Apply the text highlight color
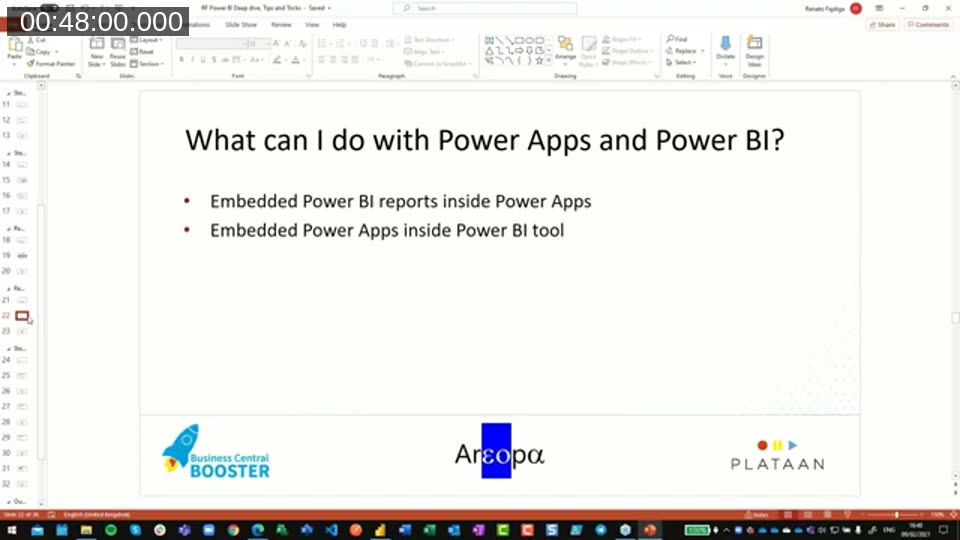This screenshot has height=540, width=960. pos(279,60)
